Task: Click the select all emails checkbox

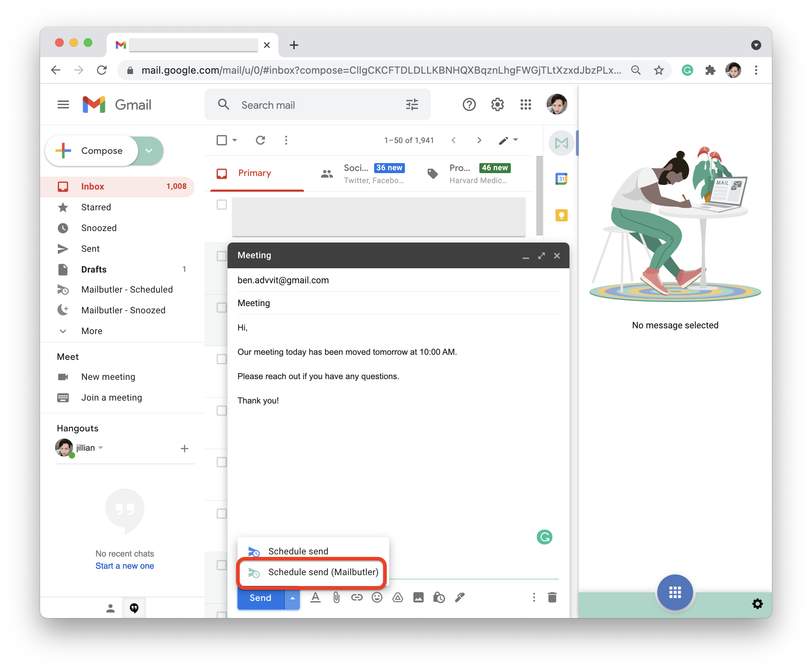Action: point(221,140)
